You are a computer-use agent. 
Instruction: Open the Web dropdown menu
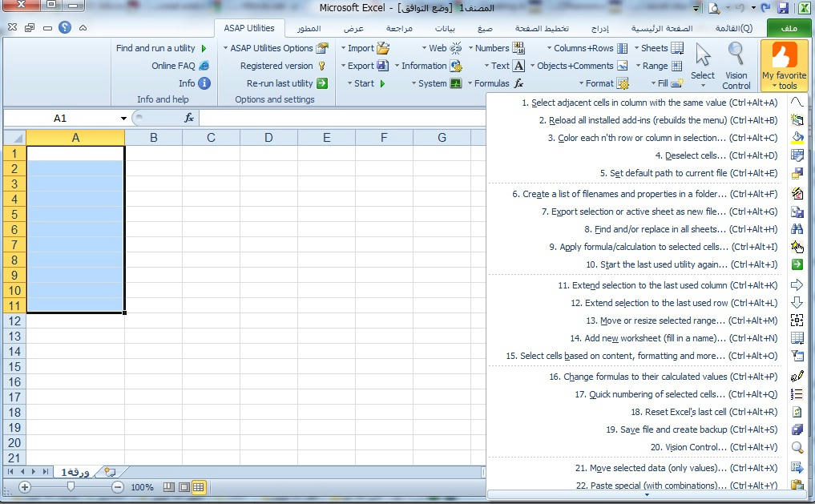pyautogui.click(x=442, y=48)
